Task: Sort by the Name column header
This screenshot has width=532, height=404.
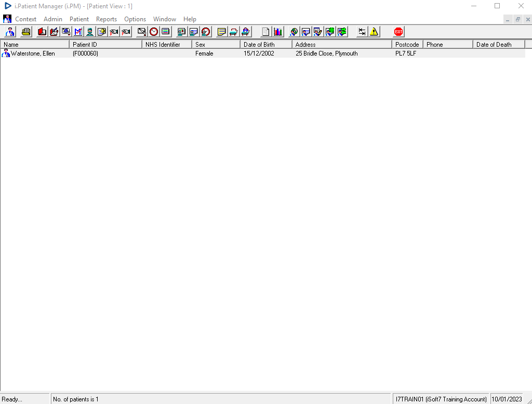Action: click(35, 45)
